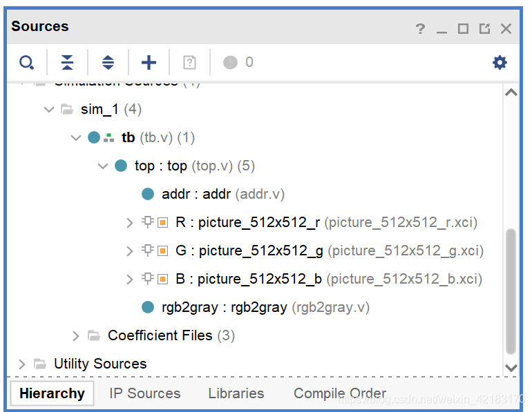
Task: Click the IP chip icon beside picture_512x512_b
Action: [x=148, y=279]
